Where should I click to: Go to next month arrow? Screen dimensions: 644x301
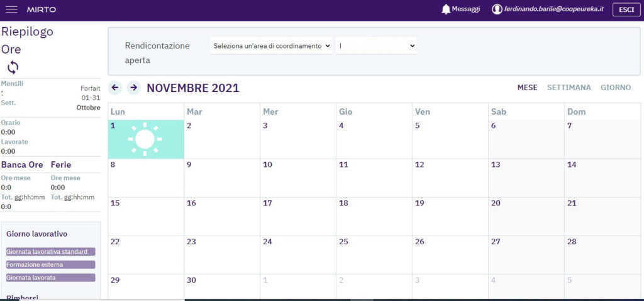click(x=133, y=88)
